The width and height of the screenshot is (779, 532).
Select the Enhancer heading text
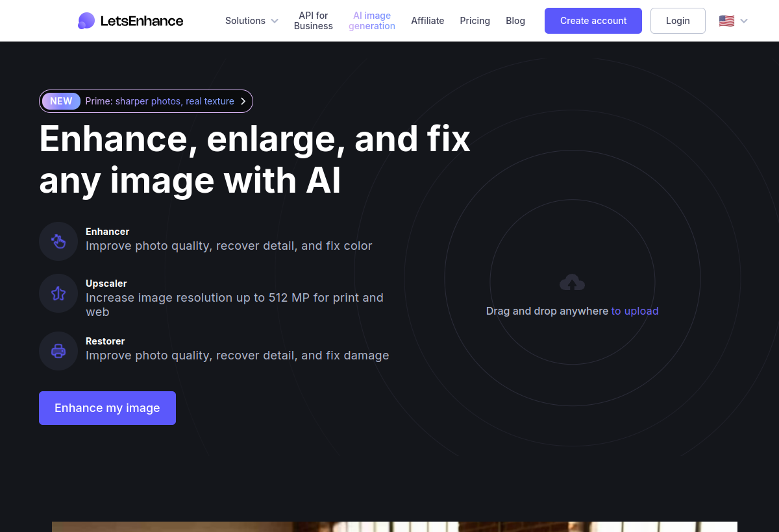[108, 232]
